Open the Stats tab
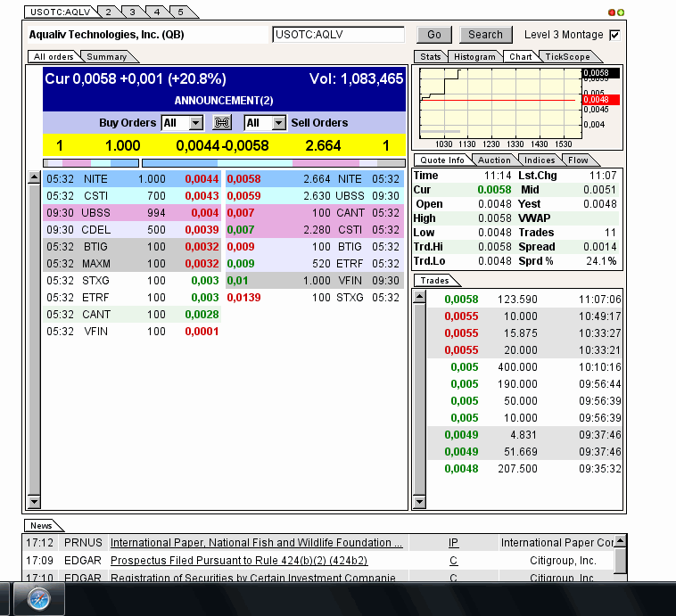This screenshot has height=616, width=676. [x=430, y=57]
